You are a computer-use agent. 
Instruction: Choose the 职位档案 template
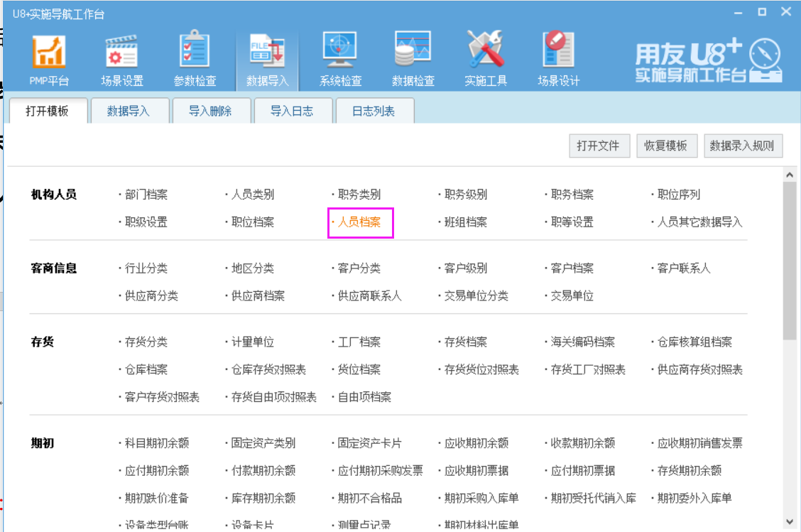coord(253,222)
